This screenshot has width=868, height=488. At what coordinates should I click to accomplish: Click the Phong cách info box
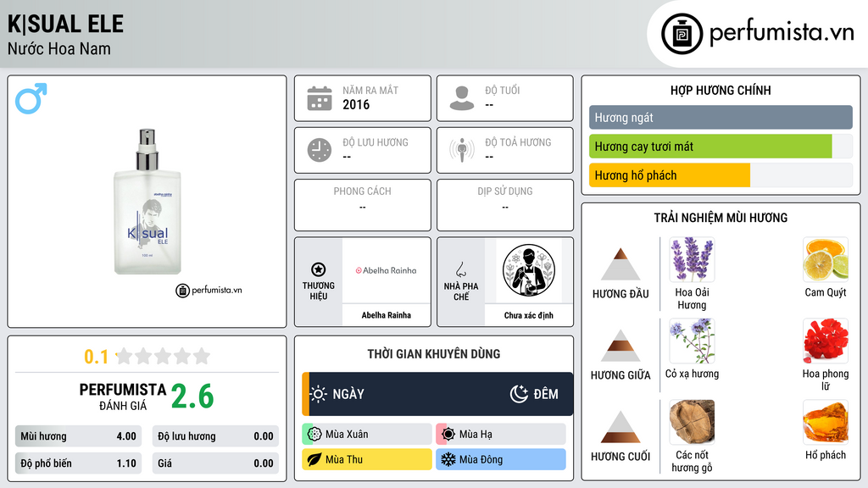click(x=363, y=205)
